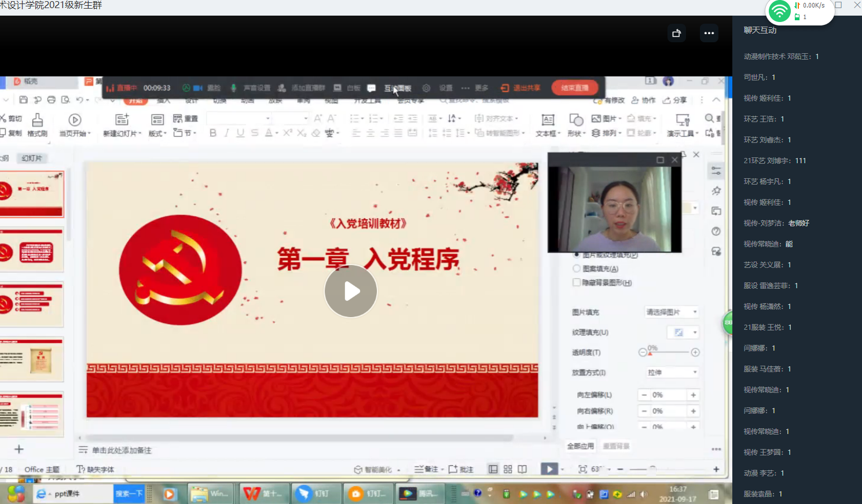Click the share icon above the video
The width and height of the screenshot is (862, 504).
tap(676, 33)
